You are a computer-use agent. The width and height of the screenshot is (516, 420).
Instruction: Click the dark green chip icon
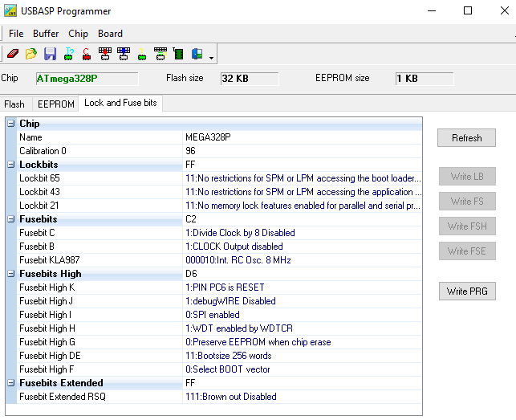(178, 54)
